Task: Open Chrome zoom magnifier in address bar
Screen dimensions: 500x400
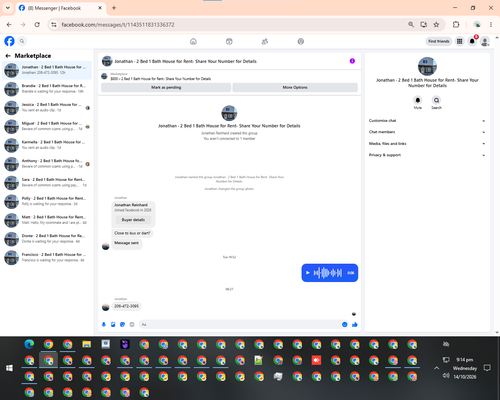Action: coord(411,25)
